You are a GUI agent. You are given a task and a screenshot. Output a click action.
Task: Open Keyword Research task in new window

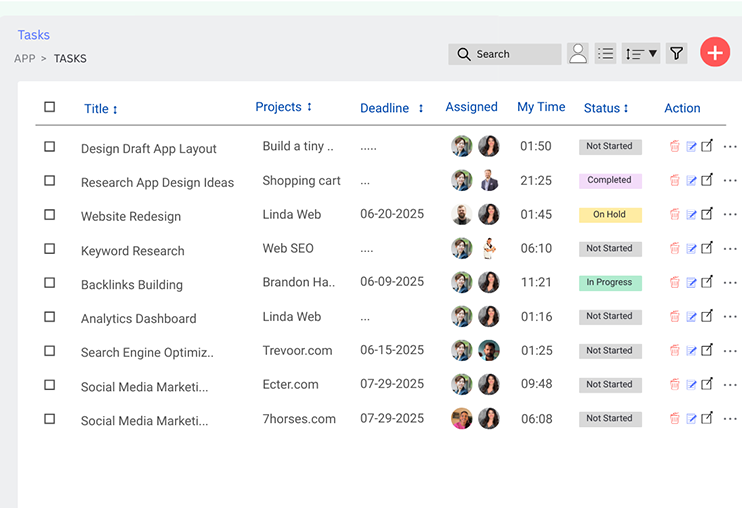[707, 248]
